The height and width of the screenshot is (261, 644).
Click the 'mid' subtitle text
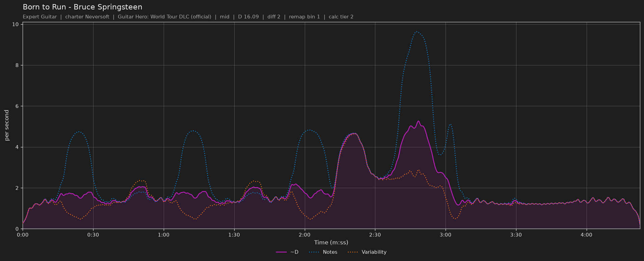[224, 17]
